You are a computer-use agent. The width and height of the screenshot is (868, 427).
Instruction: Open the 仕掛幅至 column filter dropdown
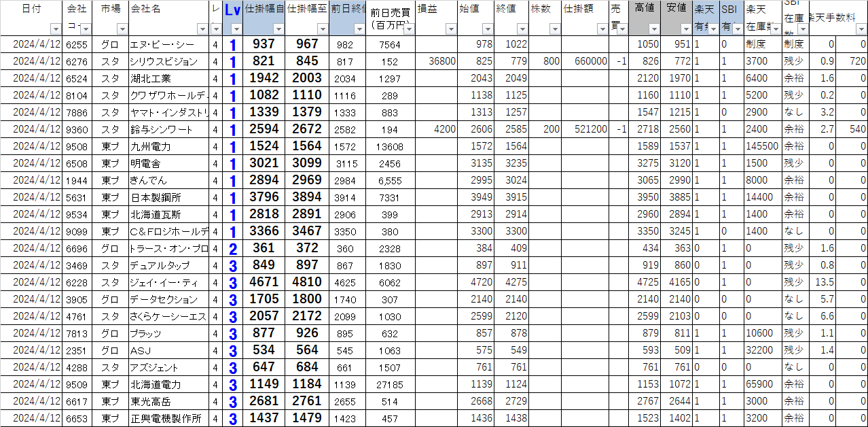tap(321, 29)
